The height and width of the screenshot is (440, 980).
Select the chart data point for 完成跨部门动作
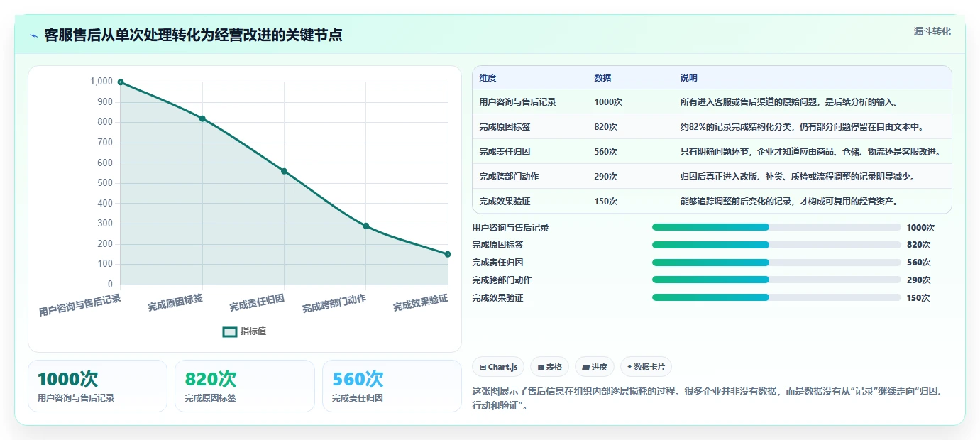point(366,226)
